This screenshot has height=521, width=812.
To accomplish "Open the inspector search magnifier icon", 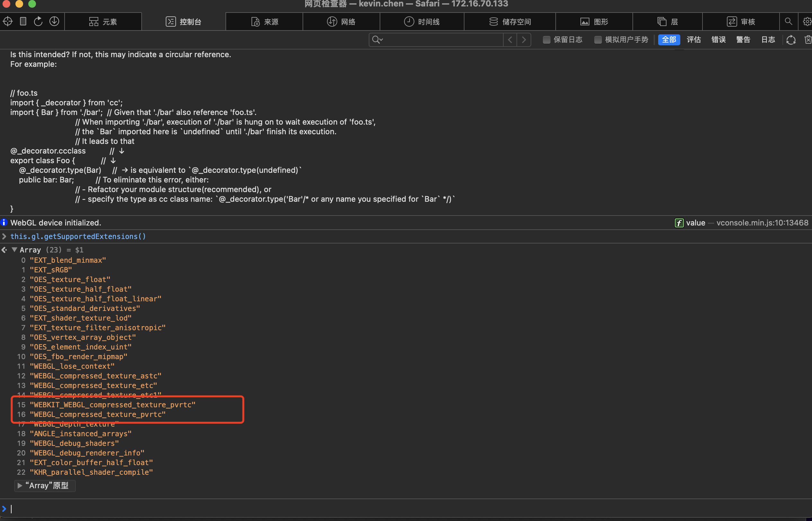I will tap(788, 21).
